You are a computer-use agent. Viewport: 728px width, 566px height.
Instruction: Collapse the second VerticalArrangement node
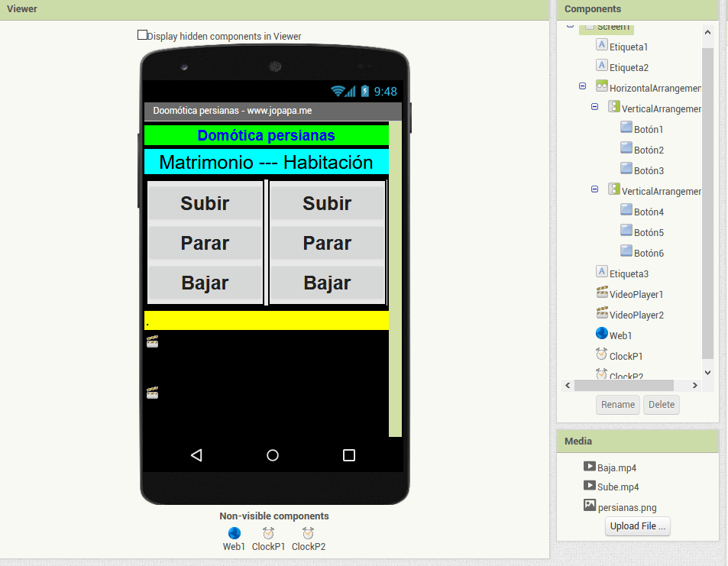point(594,189)
